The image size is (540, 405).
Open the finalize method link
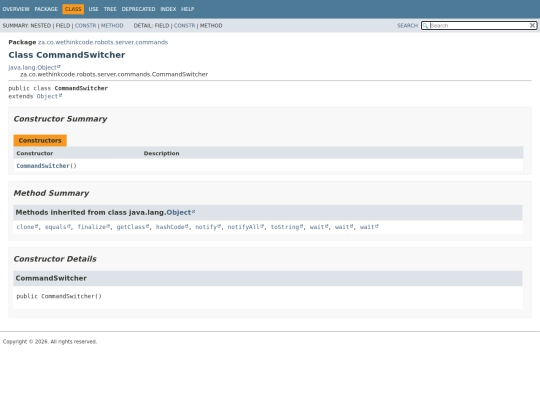93,227
